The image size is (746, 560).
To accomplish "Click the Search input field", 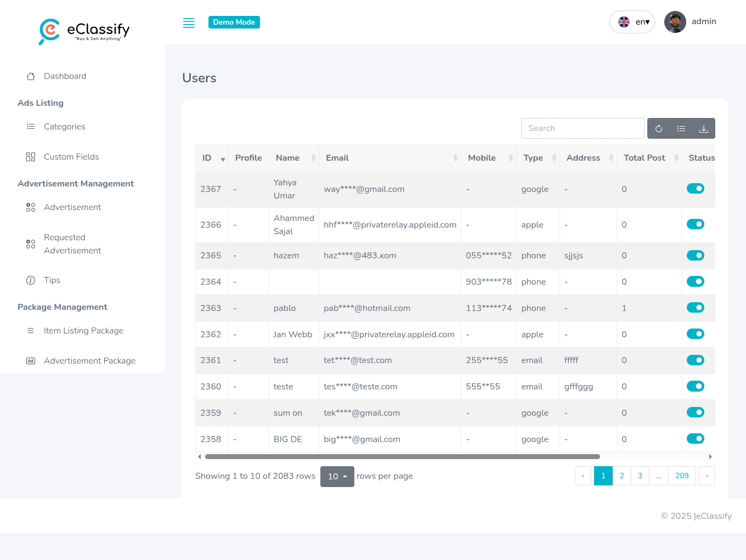I will [x=582, y=128].
